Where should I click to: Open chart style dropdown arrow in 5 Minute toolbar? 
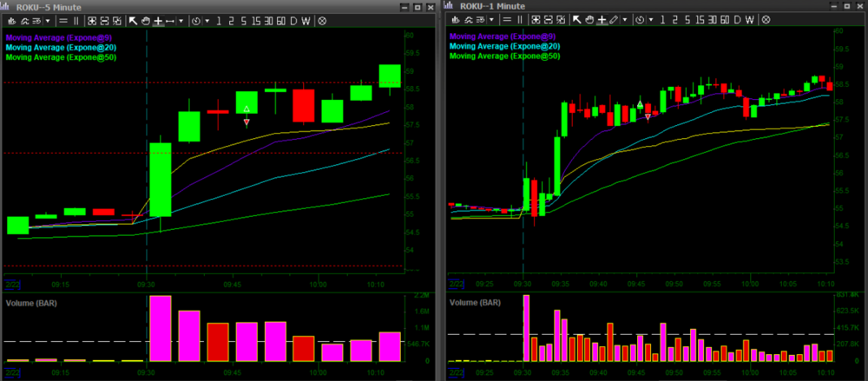point(49,20)
